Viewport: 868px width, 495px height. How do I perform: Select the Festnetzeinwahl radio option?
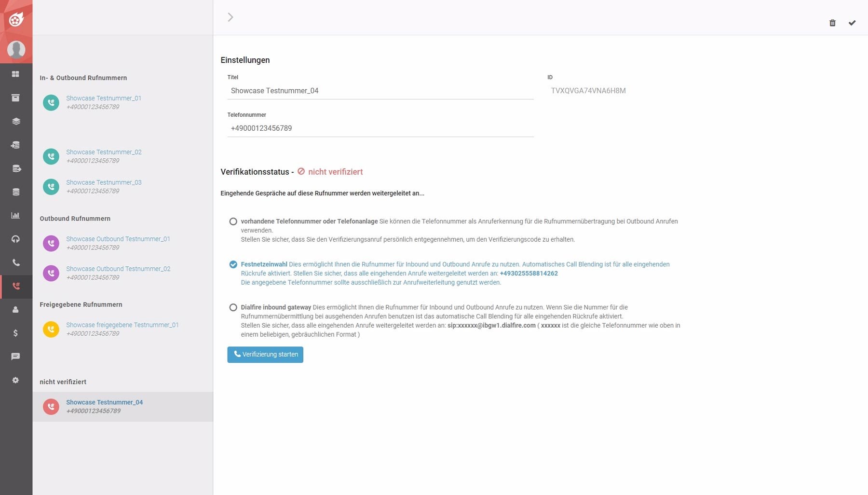coord(233,264)
